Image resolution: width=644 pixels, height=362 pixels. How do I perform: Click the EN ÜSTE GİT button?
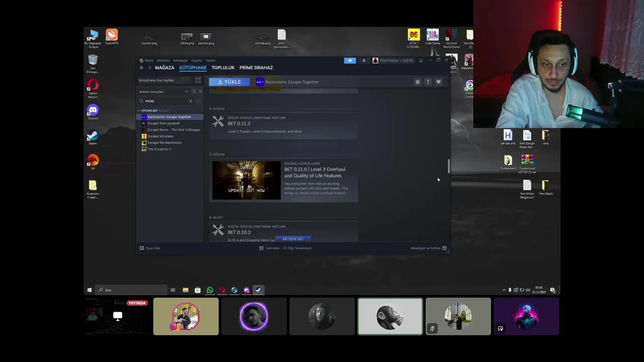[293, 239]
